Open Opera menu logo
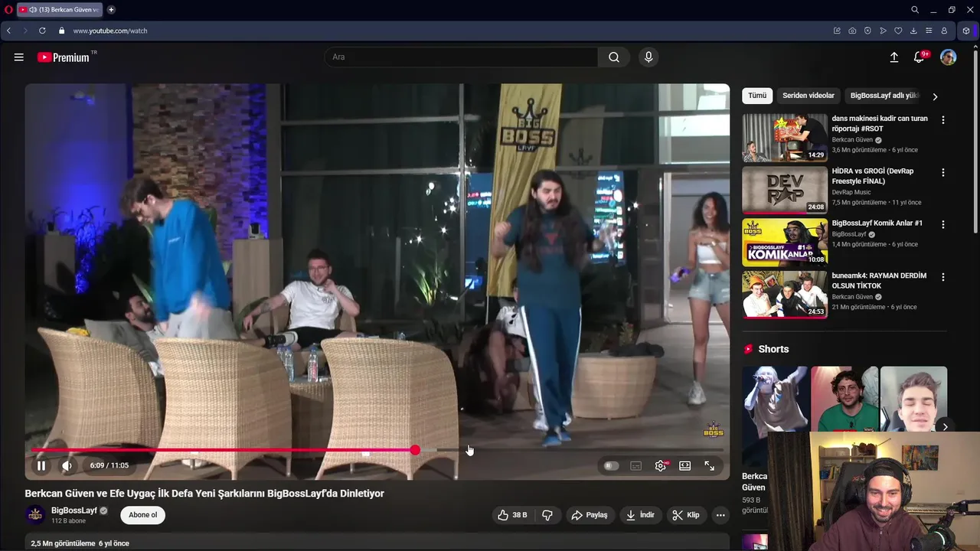Viewport: 980px width, 551px height. coord(8,10)
